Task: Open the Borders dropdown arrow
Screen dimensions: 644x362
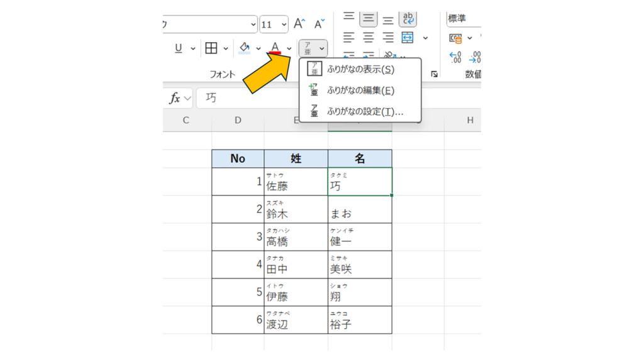Action: [226, 48]
